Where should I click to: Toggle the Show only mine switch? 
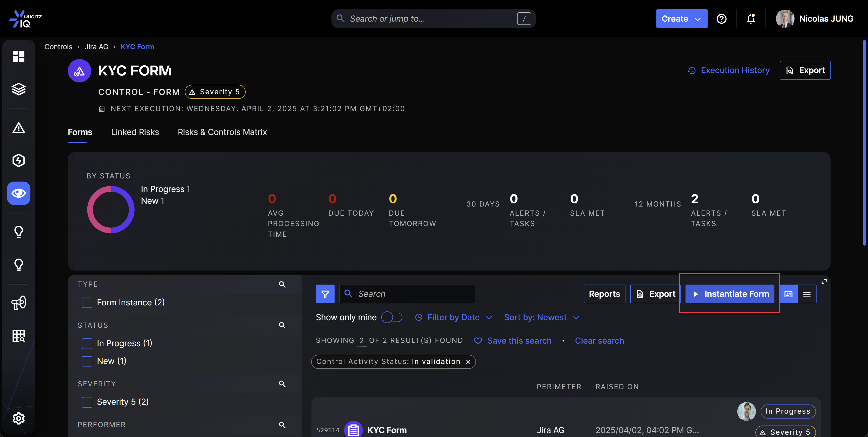tap(391, 317)
